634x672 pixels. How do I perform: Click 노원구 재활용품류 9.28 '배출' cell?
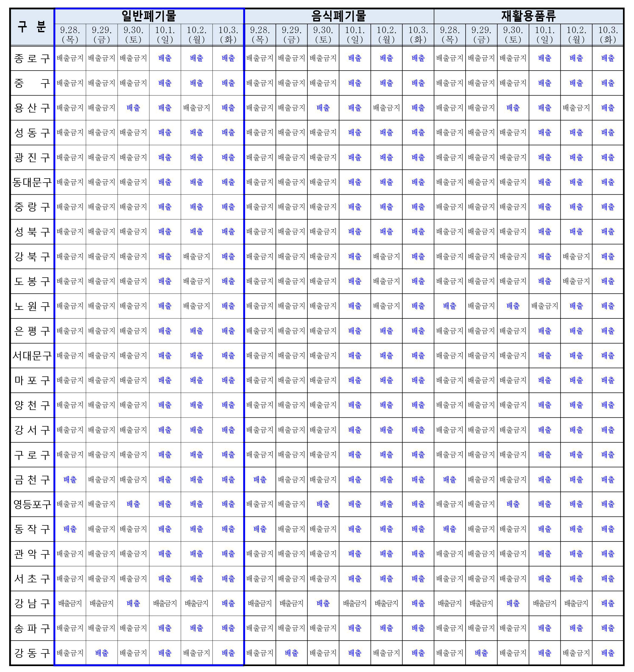[x=450, y=306]
